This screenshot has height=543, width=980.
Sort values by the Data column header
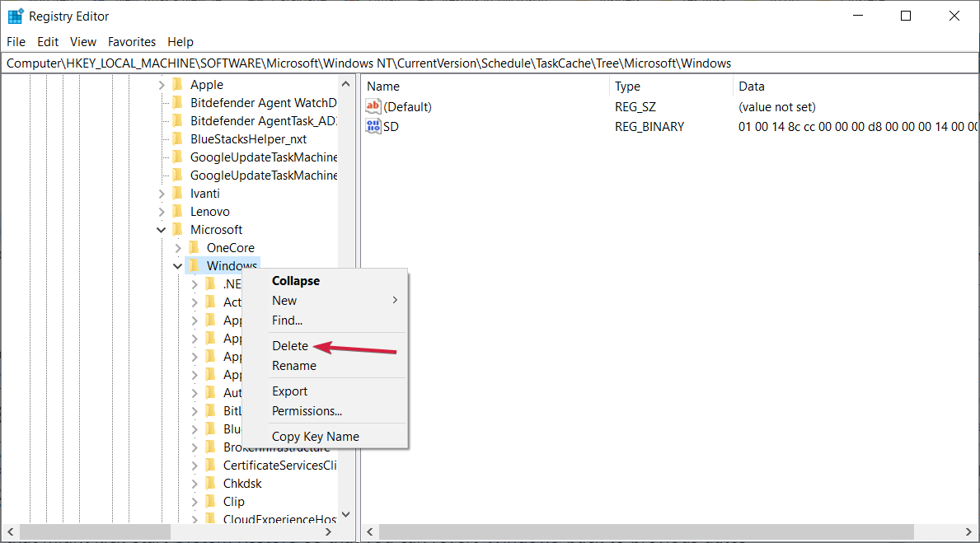pos(855,87)
